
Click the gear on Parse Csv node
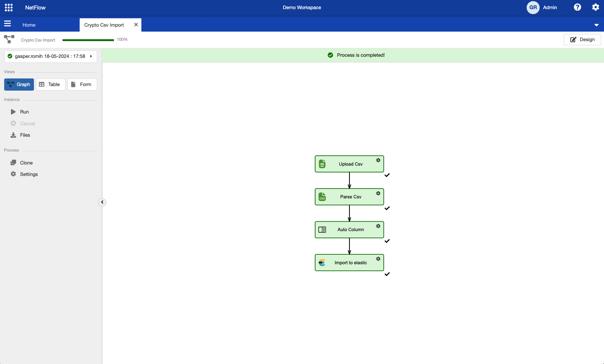click(378, 193)
